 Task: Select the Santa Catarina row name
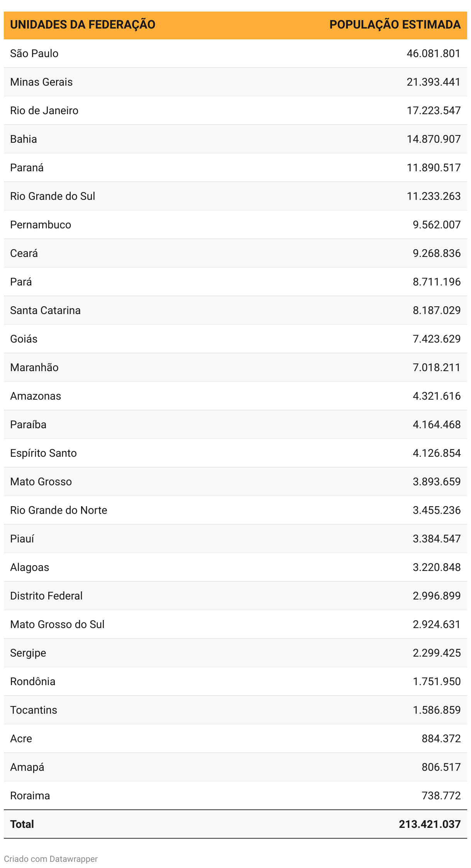point(45,311)
